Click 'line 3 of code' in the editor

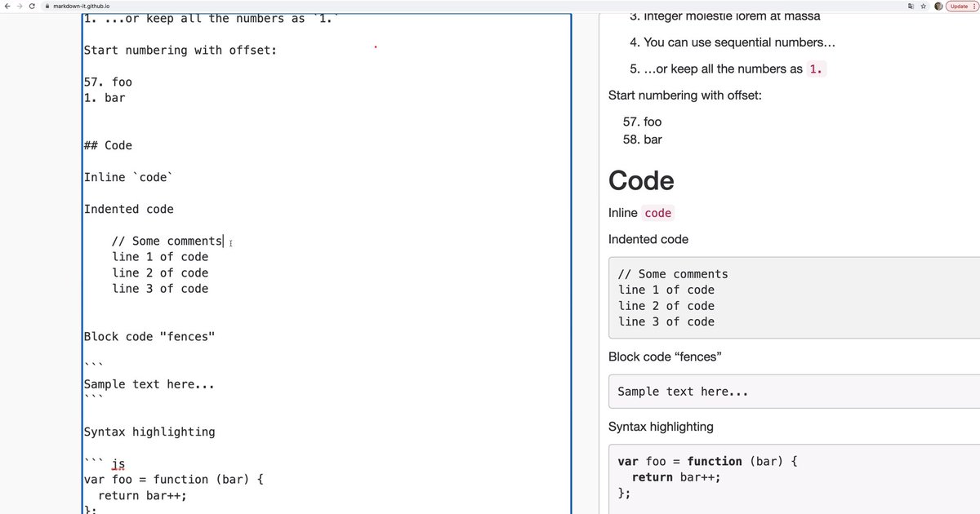(x=160, y=289)
